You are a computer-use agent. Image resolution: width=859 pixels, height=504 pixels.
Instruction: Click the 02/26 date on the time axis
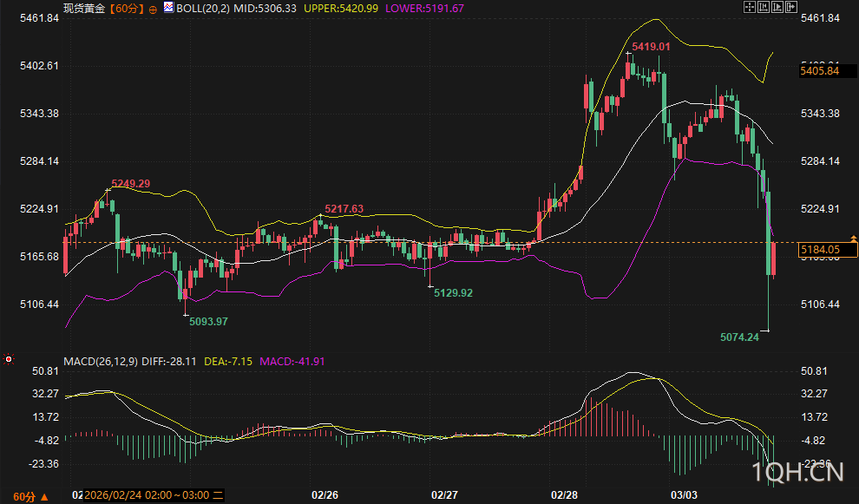[x=325, y=495]
